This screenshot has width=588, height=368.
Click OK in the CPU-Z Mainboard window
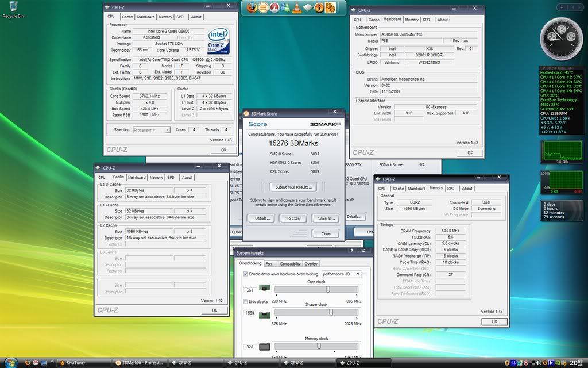click(470, 152)
